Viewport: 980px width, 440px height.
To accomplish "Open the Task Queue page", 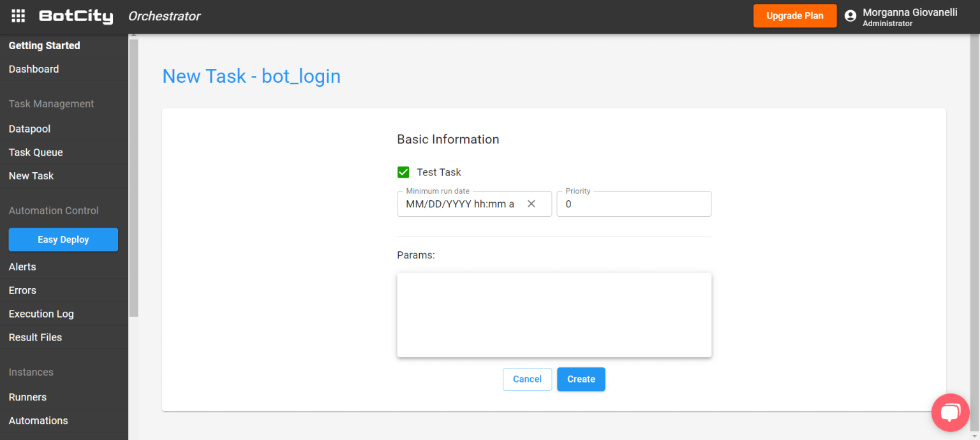I will [x=35, y=152].
